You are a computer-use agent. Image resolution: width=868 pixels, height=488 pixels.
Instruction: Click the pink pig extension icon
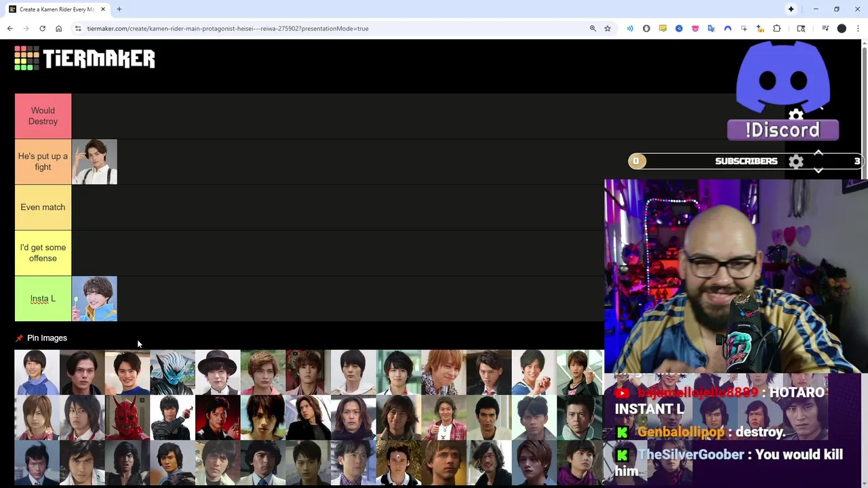coord(695,28)
